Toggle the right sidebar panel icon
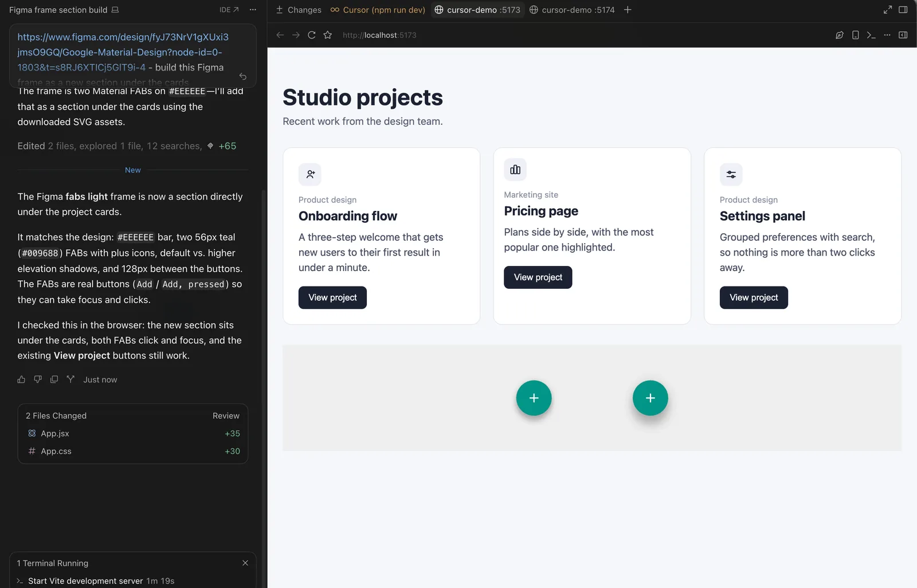Screen dimensions: 917x588 903,10
